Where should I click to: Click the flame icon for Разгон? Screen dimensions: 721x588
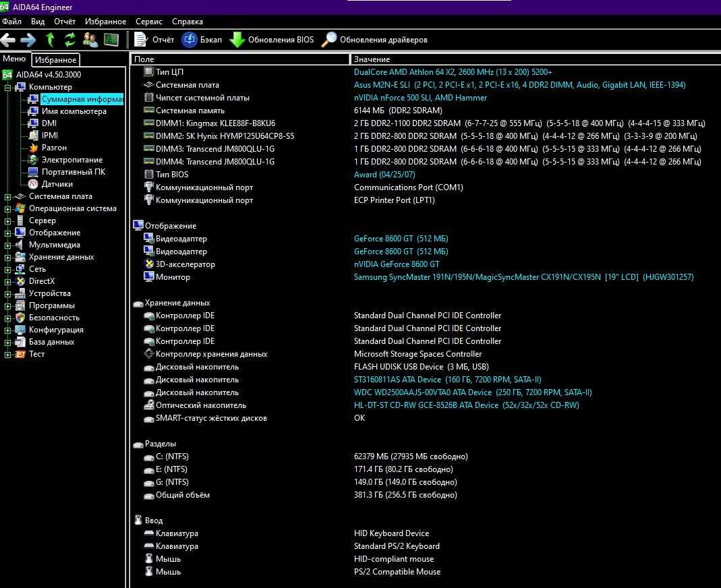coord(33,148)
